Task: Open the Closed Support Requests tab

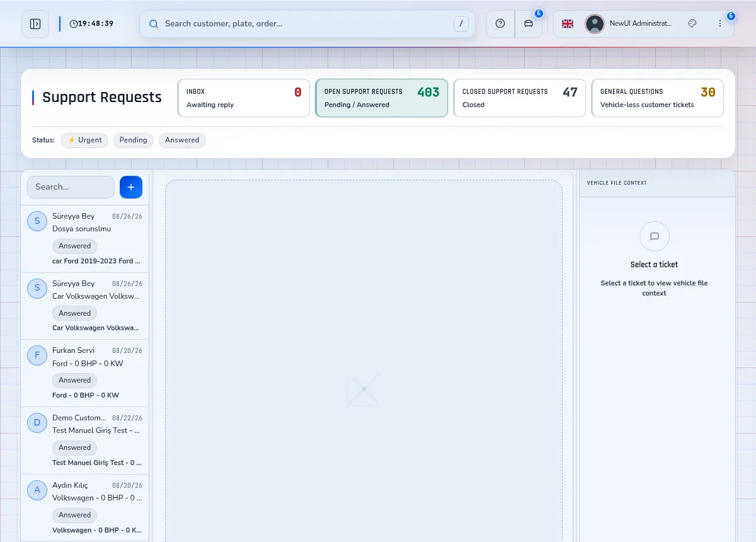Action: click(x=520, y=98)
